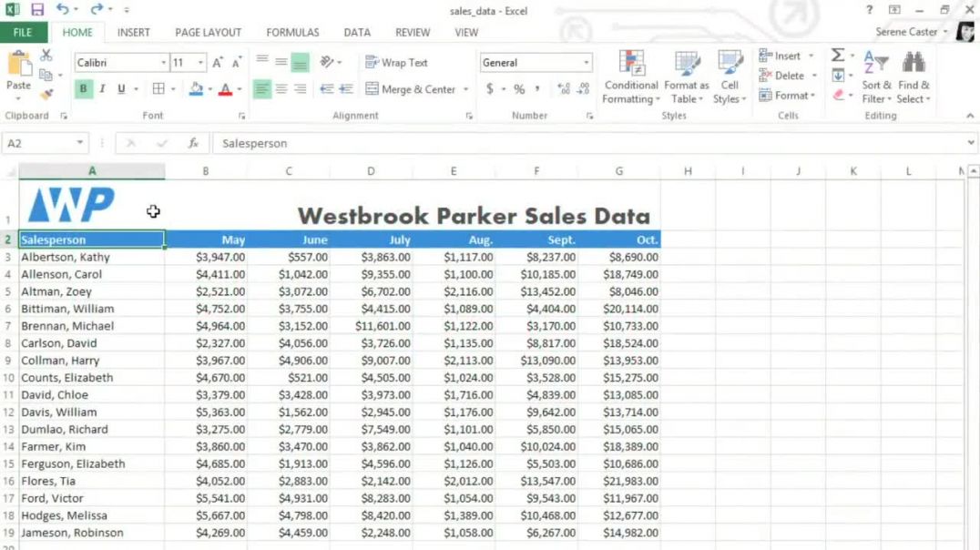
Task: Open the Orientation text rotation tool
Action: tap(327, 61)
